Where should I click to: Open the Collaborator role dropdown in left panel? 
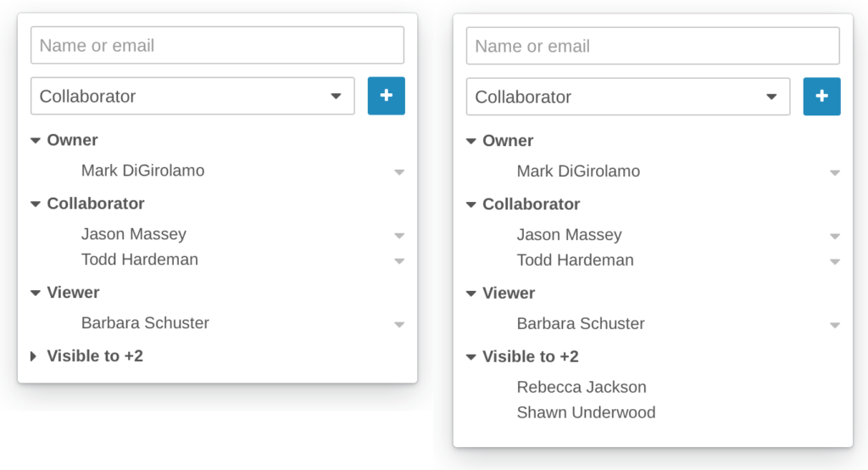point(192,96)
